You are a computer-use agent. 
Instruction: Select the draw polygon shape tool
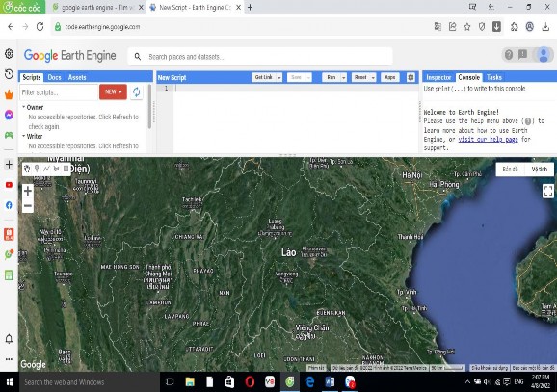[56, 169]
